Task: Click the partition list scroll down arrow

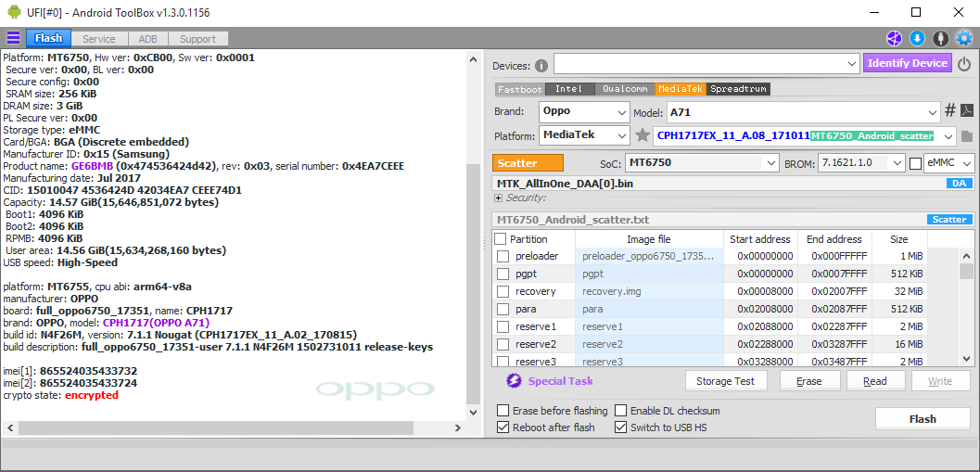Action: pyautogui.click(x=966, y=358)
